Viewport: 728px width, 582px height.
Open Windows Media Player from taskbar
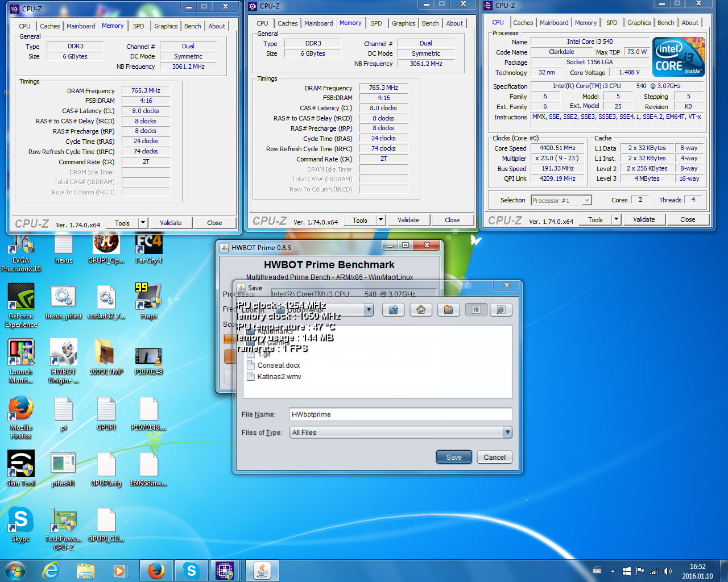(x=120, y=570)
